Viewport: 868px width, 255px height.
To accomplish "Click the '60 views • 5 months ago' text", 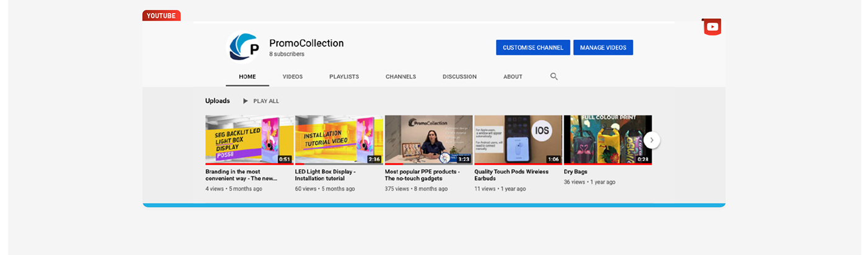I will point(325,189).
